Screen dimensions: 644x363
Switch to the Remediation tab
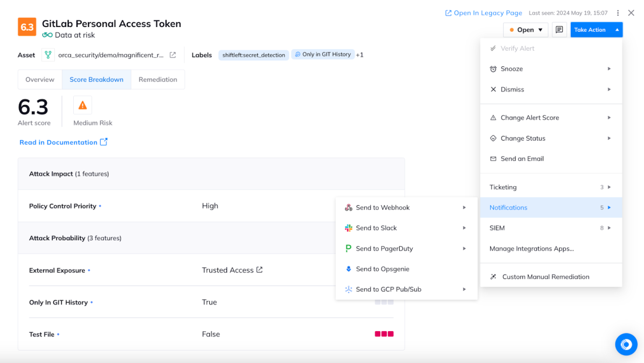[x=158, y=79]
